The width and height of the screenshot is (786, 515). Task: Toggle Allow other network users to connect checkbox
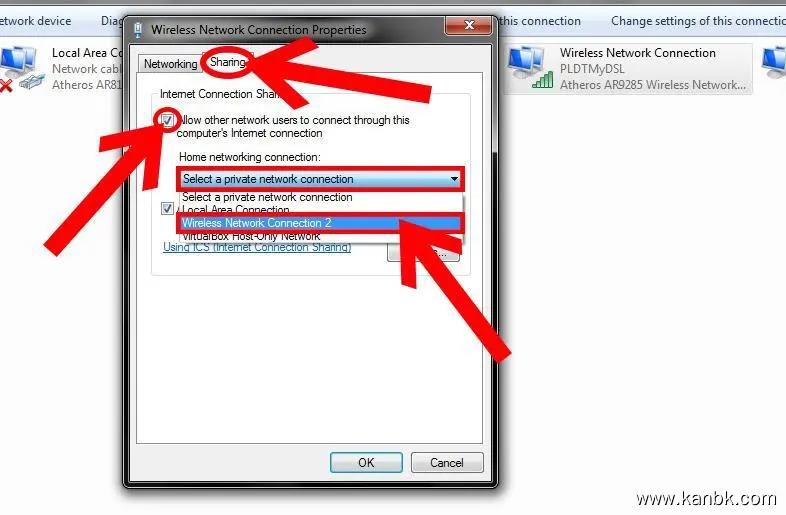pyautogui.click(x=167, y=120)
